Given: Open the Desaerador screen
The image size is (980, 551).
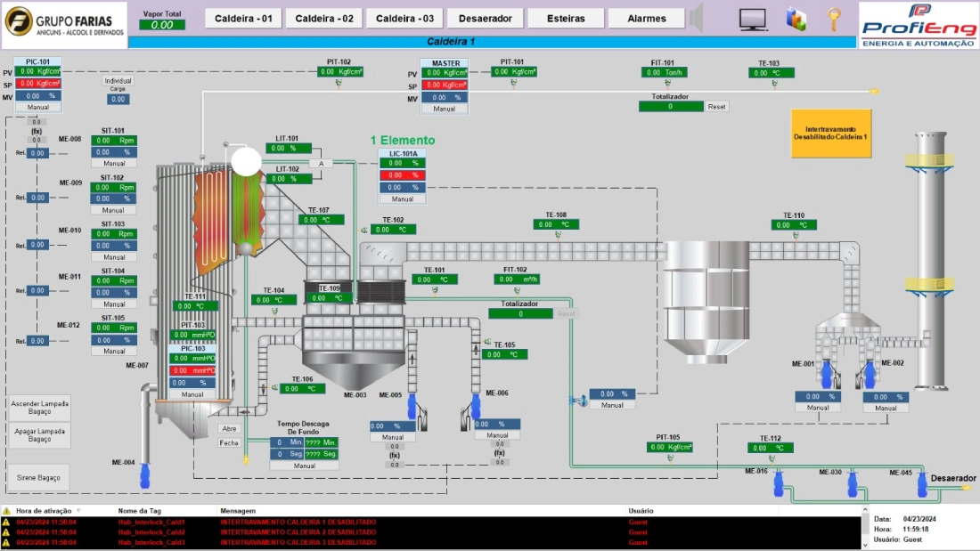Looking at the screenshot, I should pos(486,18).
